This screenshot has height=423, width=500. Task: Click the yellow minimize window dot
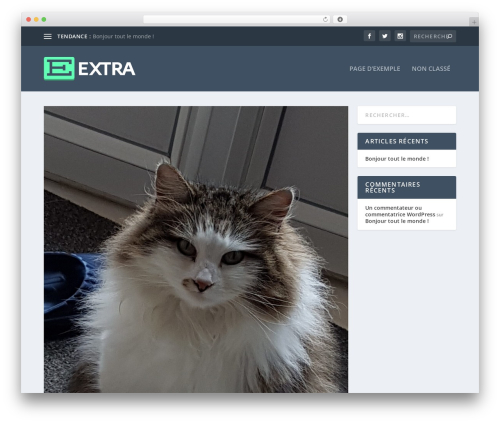click(x=36, y=19)
